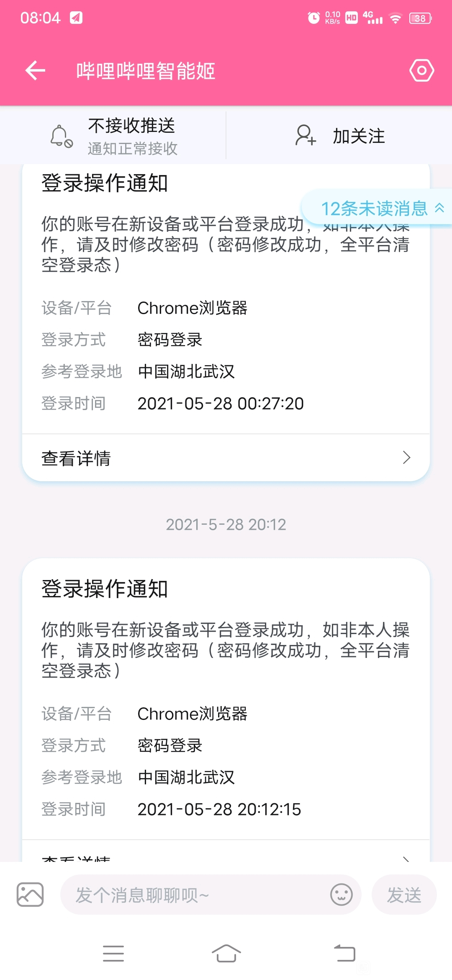Go back using the header arrow

coord(35,70)
